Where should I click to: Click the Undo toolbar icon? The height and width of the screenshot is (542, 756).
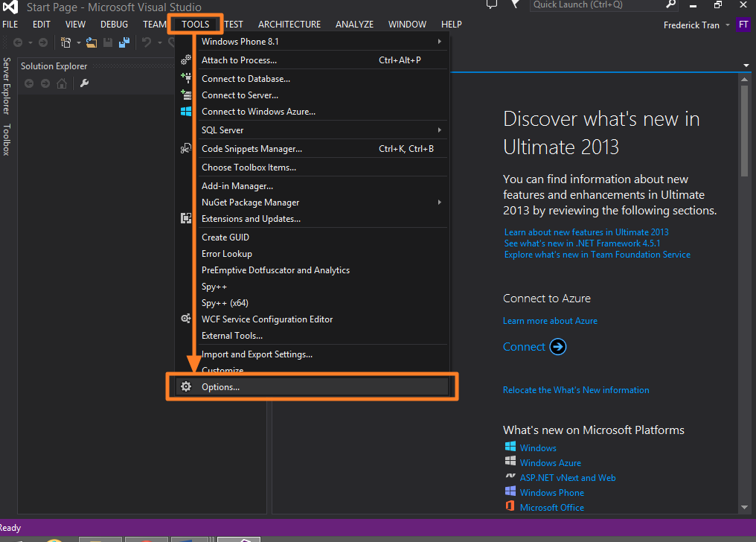click(147, 42)
